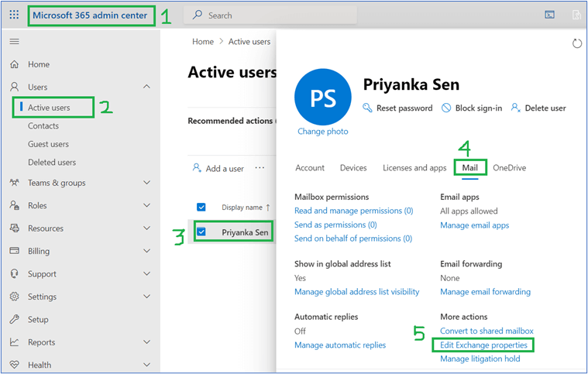Open Read and manage permissions (0)
This screenshot has height=374, width=588.
click(x=353, y=211)
